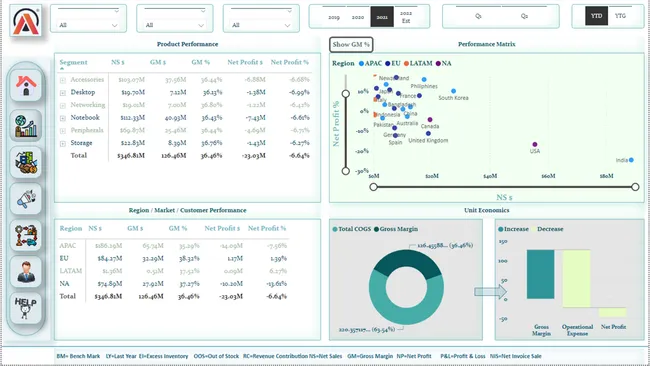Select the Q1 quarter tile
Image resolution: width=650 pixels, height=366 pixels.
tap(478, 16)
